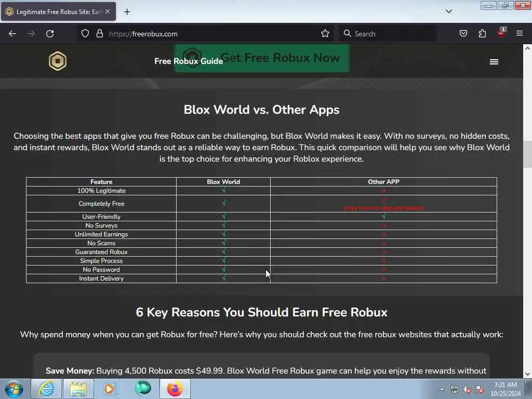
Task: Click the 'Blox World vs. Other Apps' heading
Action: (x=262, y=110)
